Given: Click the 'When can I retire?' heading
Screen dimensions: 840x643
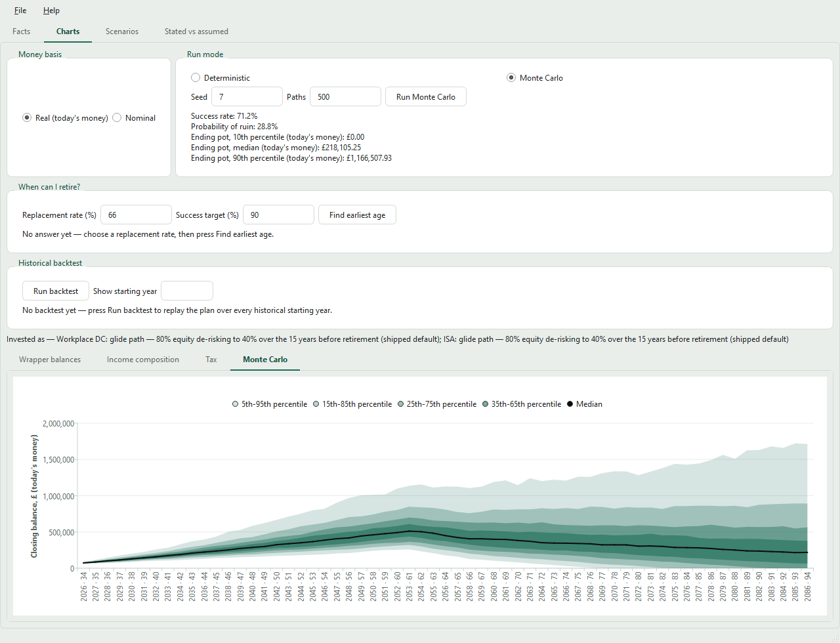Looking at the screenshot, I should (x=49, y=187).
